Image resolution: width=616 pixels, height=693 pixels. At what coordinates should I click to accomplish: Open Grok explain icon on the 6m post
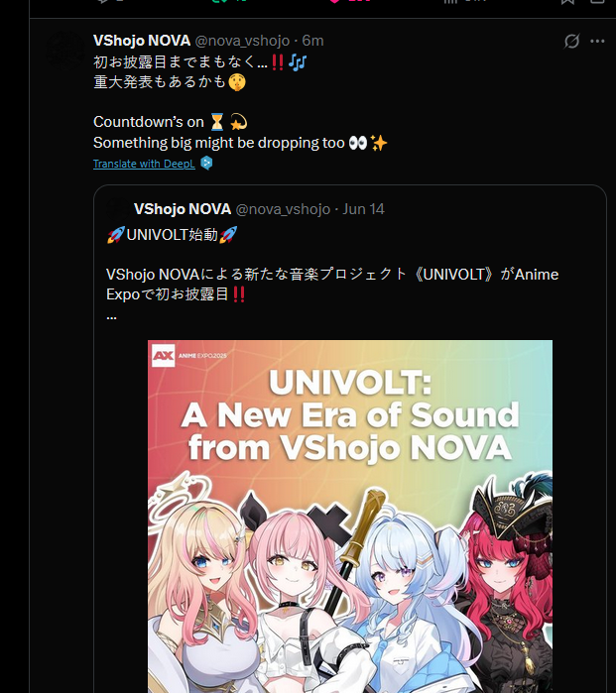coord(571,41)
